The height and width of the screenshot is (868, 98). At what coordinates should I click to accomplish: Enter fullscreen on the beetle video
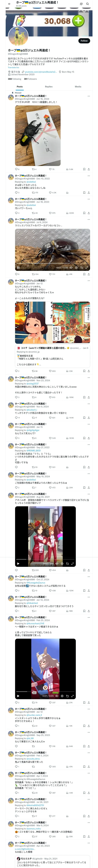87,267
